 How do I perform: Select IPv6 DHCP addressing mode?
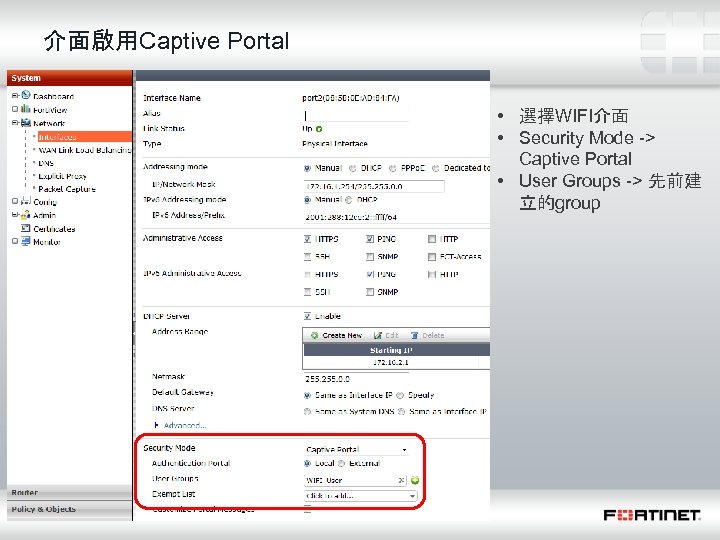click(349, 200)
